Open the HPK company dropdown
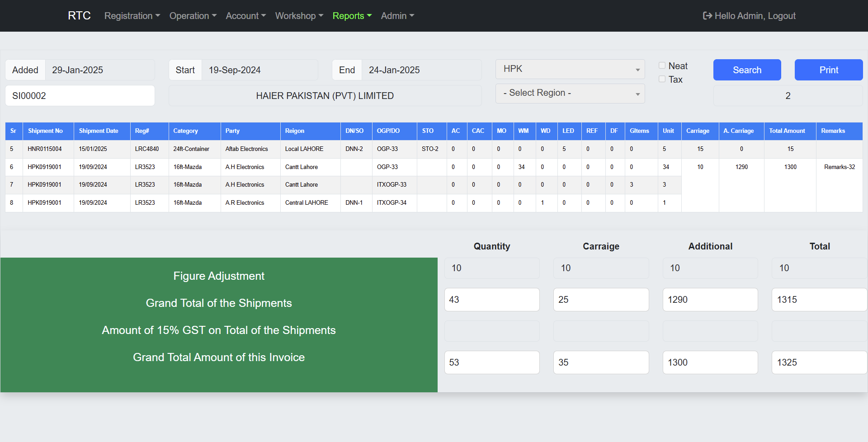Image resolution: width=868 pixels, height=442 pixels. click(x=570, y=69)
